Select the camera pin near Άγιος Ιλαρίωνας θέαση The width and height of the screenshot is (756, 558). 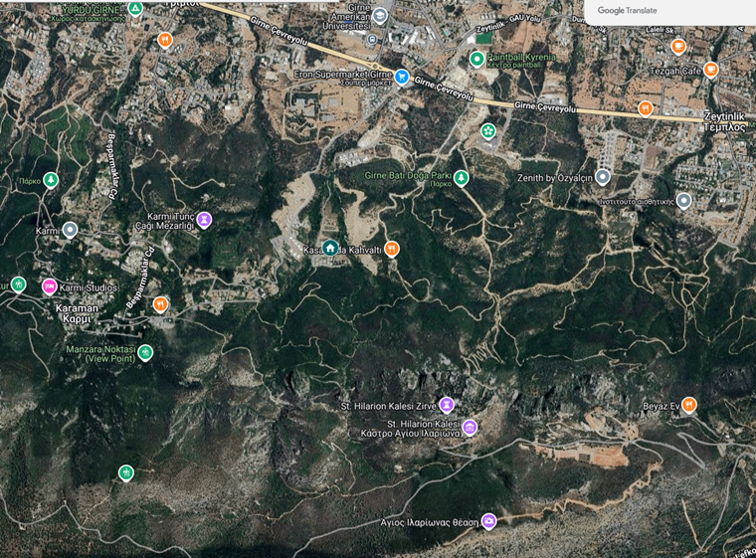point(488,521)
